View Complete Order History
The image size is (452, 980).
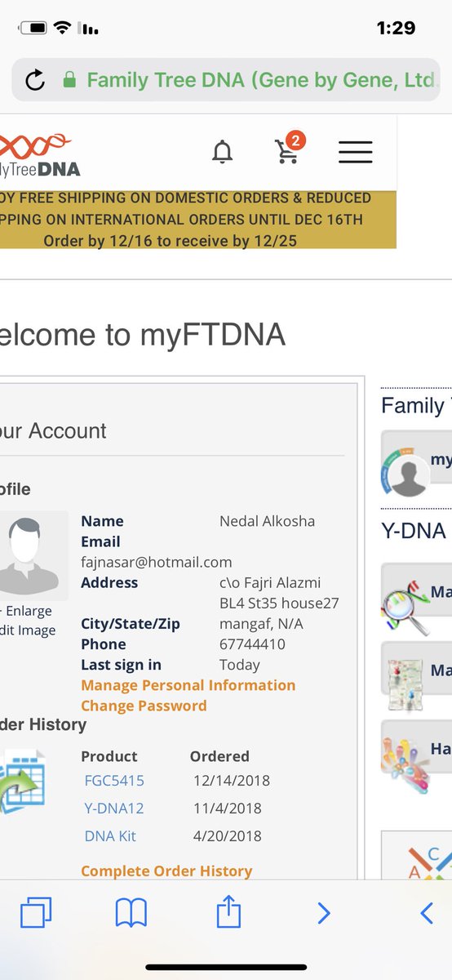tap(166, 871)
